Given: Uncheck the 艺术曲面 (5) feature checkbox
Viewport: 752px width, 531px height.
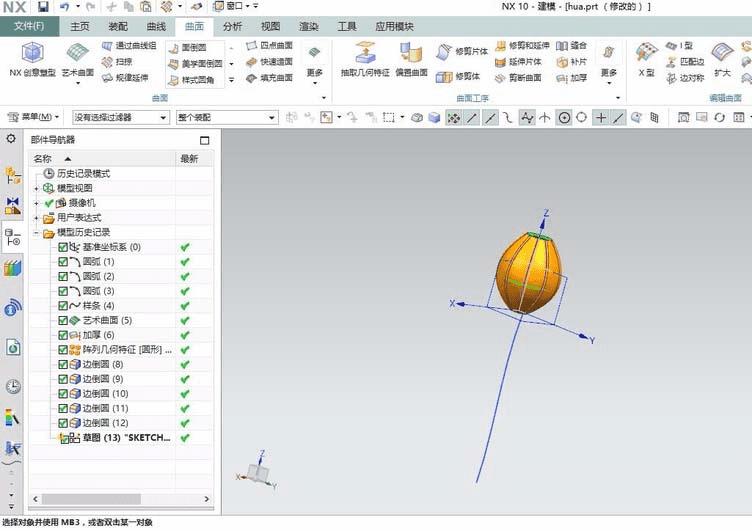Looking at the screenshot, I should (x=63, y=320).
